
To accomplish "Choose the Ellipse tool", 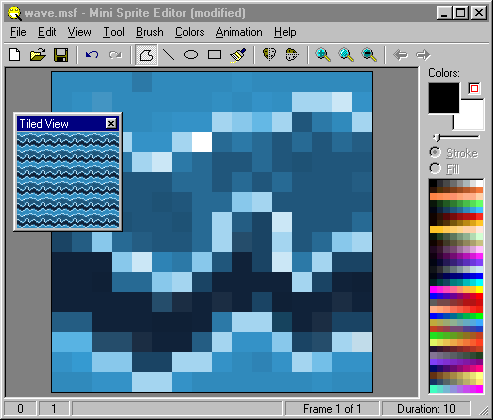I will point(191,55).
